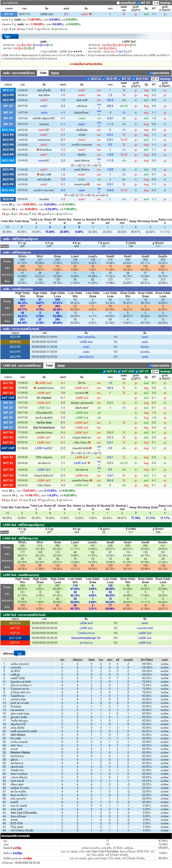
Task: Open the 1-5 score on 09/08/26
Action: pos(63,95)
